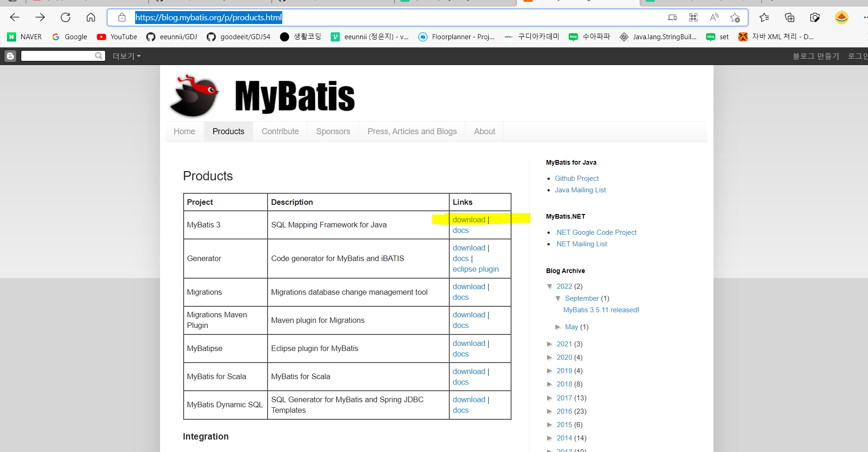
Task: Open the 더보기 dropdown menu
Action: click(x=126, y=55)
